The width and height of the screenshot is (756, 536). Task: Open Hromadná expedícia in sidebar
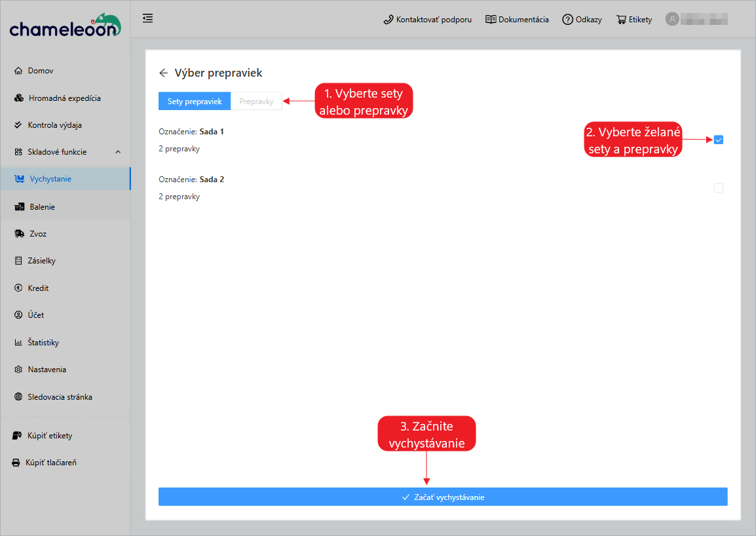point(64,98)
